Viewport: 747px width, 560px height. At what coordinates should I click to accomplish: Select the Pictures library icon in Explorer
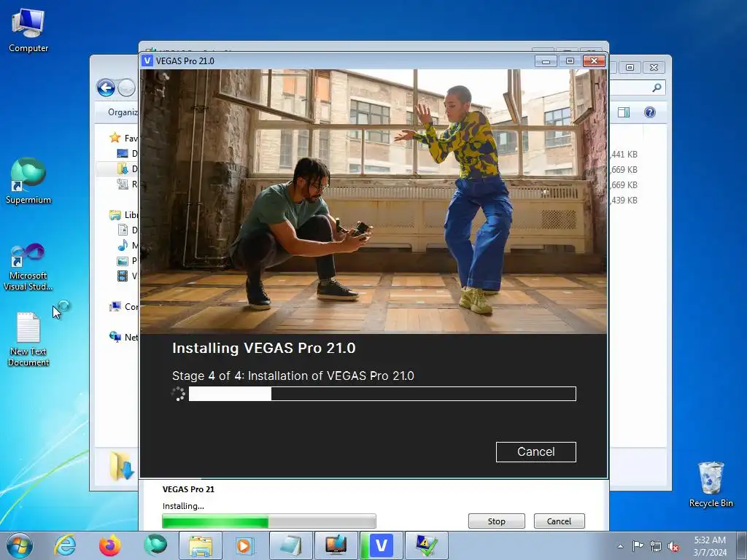coord(123,260)
